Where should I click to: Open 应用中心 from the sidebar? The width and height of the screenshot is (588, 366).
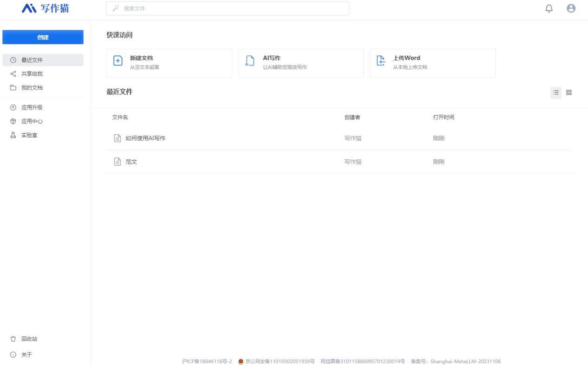32,121
